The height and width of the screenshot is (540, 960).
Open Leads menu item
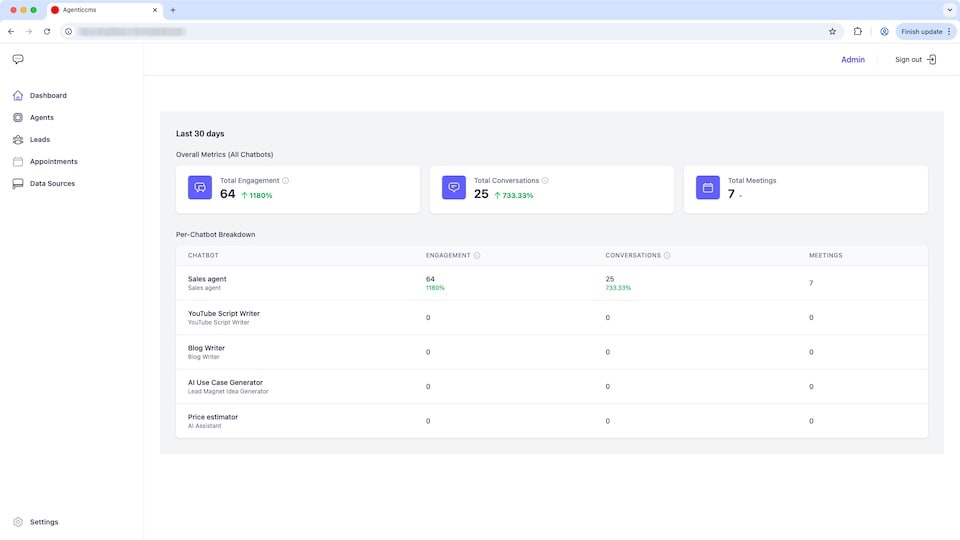[40, 140]
